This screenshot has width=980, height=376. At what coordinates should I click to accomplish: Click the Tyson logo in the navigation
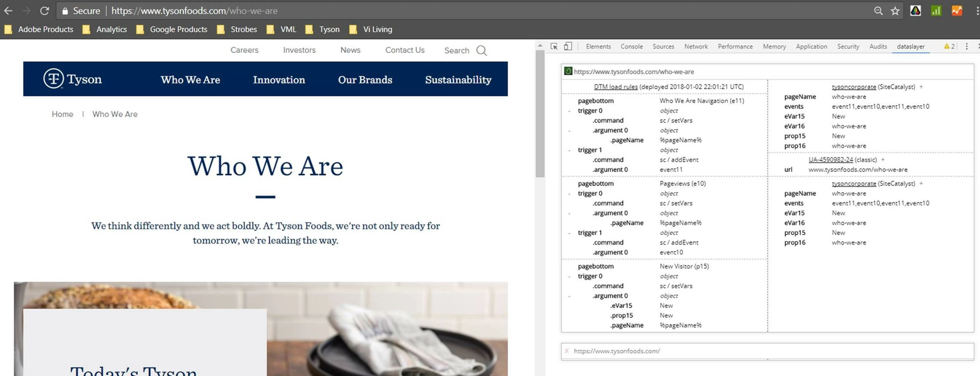[x=72, y=79]
